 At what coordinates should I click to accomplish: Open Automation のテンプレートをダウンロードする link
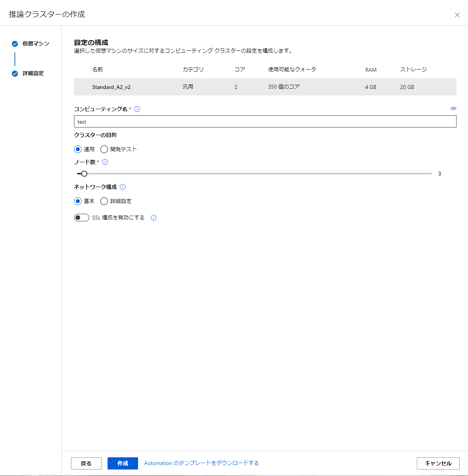(201, 463)
